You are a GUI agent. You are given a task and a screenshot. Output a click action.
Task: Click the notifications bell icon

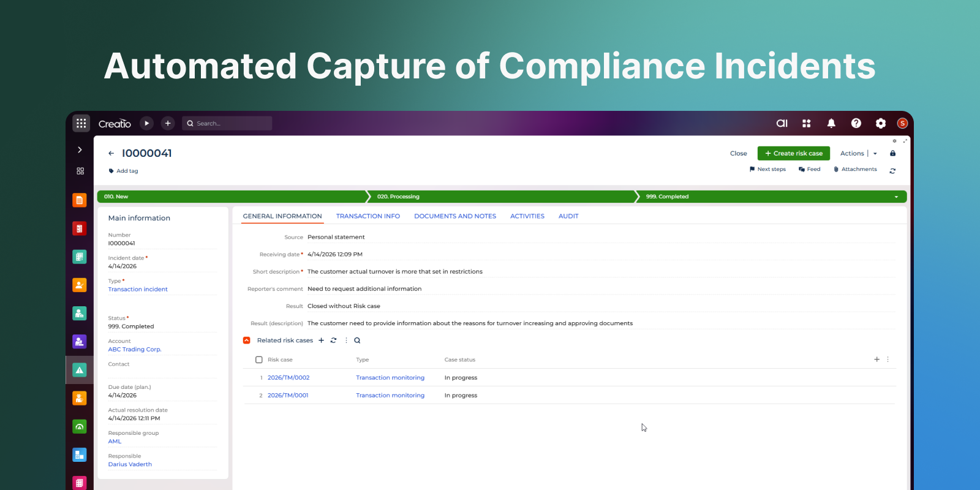[831, 123]
